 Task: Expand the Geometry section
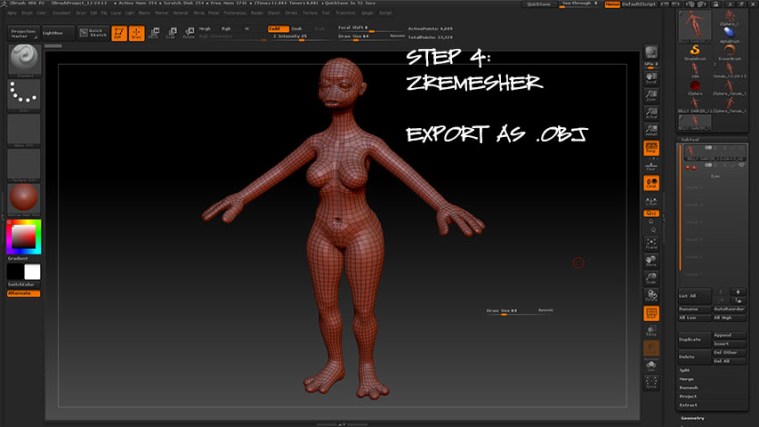692,418
